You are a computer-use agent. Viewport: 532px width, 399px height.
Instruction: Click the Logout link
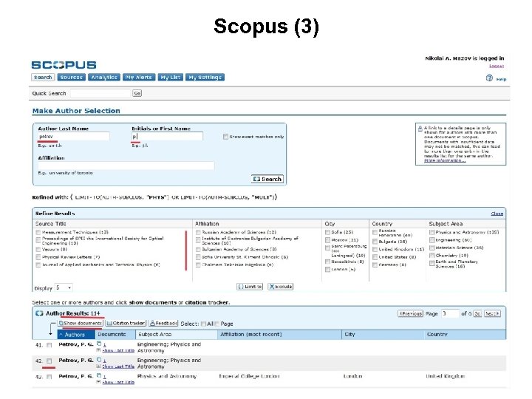pos(497,66)
